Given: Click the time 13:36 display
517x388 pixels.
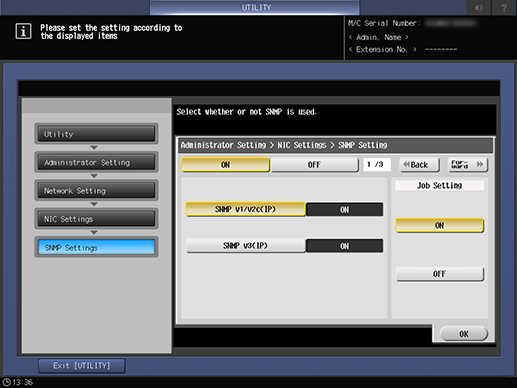Looking at the screenshot, I should (23, 382).
